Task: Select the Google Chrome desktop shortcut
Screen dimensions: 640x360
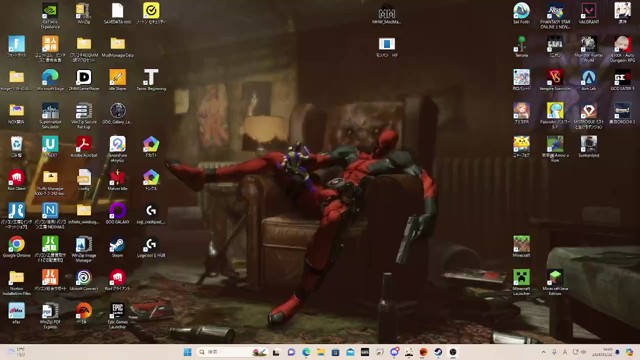Action: coord(16,247)
